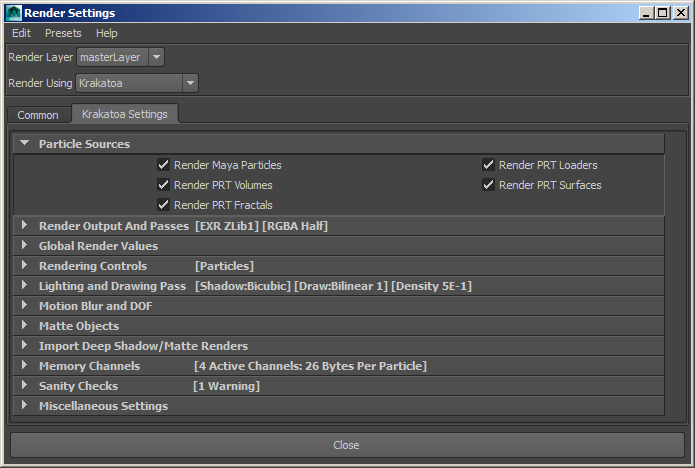The width and height of the screenshot is (695, 468).
Task: Open the Presets menu
Action: [x=63, y=33]
